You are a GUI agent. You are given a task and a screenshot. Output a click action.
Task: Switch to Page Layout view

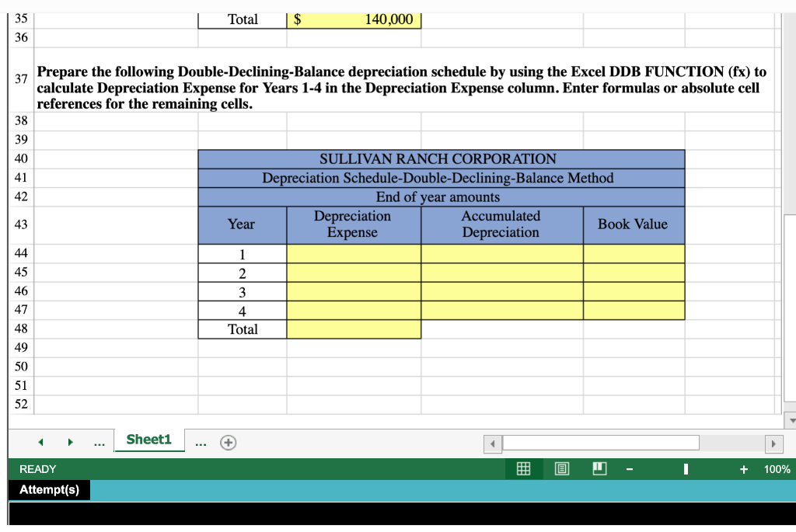(x=561, y=468)
